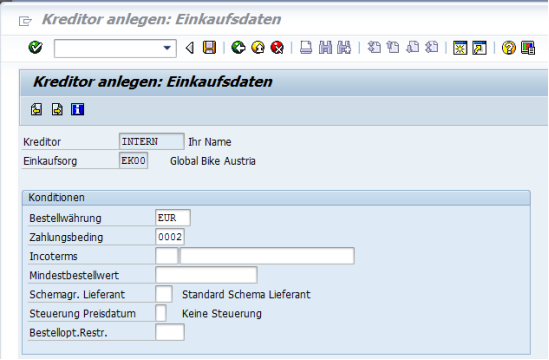Save the vendor with the floppy disk icon

coord(209,47)
